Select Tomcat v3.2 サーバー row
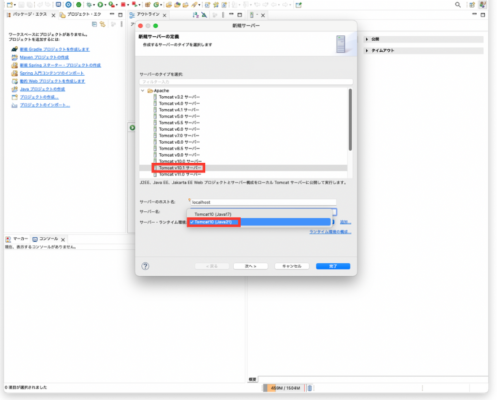The height and width of the screenshot is (400, 497). tap(179, 97)
